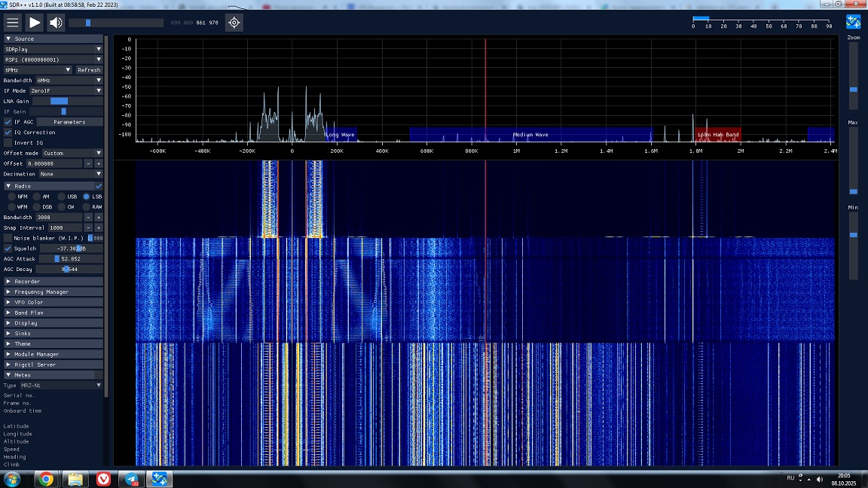The image size is (868, 488).
Task: Open the hamburger menu to toggle sidebar
Action: coord(12,23)
